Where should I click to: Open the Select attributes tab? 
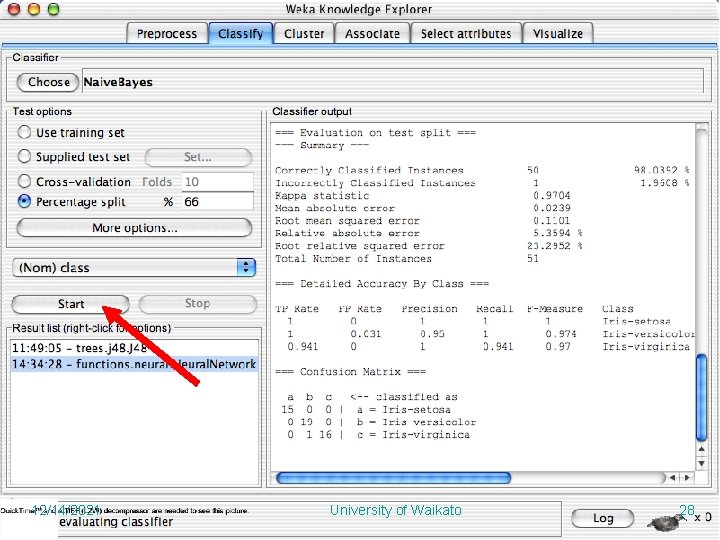pos(466,34)
